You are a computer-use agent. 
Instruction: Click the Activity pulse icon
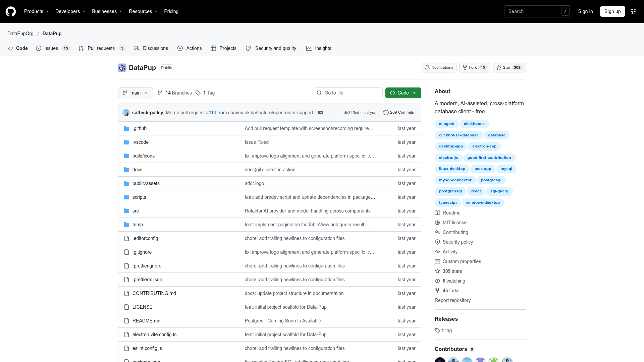(x=437, y=252)
